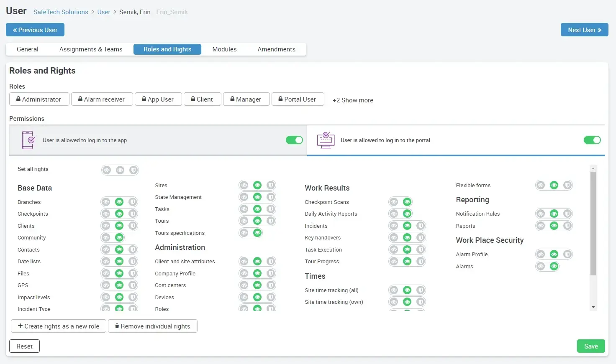Click the shield icon in Set all rights
616x364 pixels.
(133, 170)
